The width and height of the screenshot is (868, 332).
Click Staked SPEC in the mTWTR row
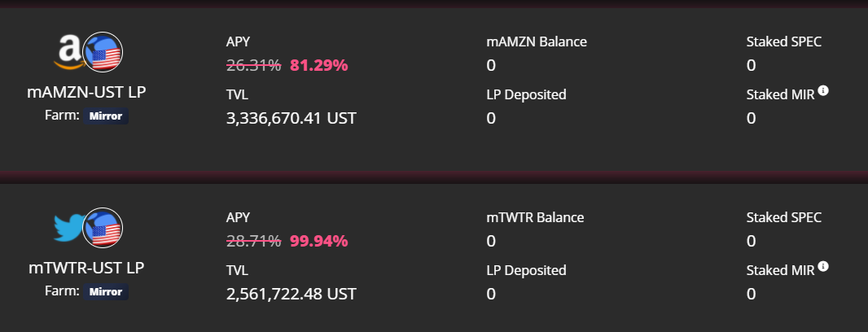(784, 217)
